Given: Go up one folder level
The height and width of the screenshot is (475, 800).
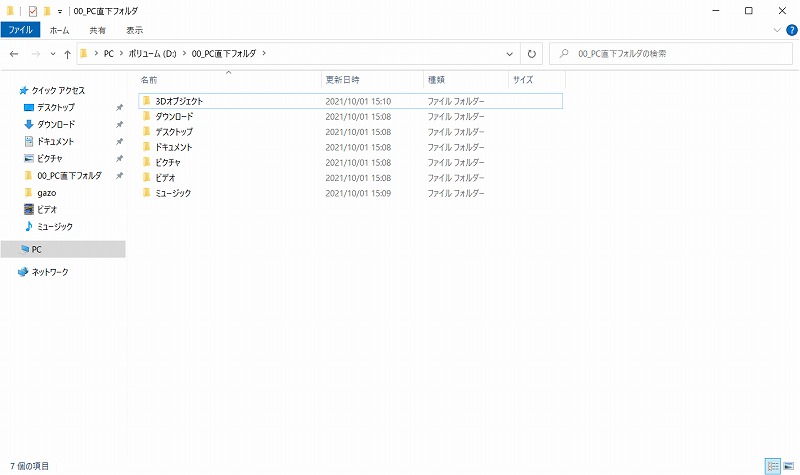Looking at the screenshot, I should 67,54.
